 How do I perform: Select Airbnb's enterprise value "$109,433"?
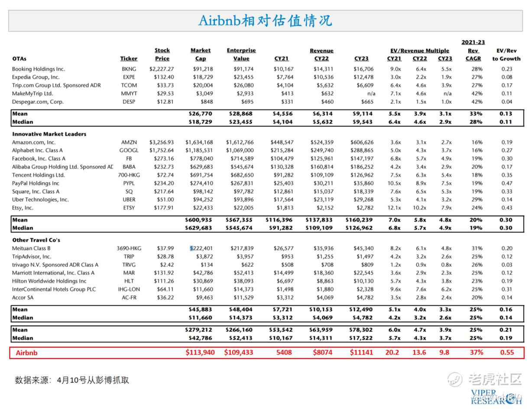[239, 352]
